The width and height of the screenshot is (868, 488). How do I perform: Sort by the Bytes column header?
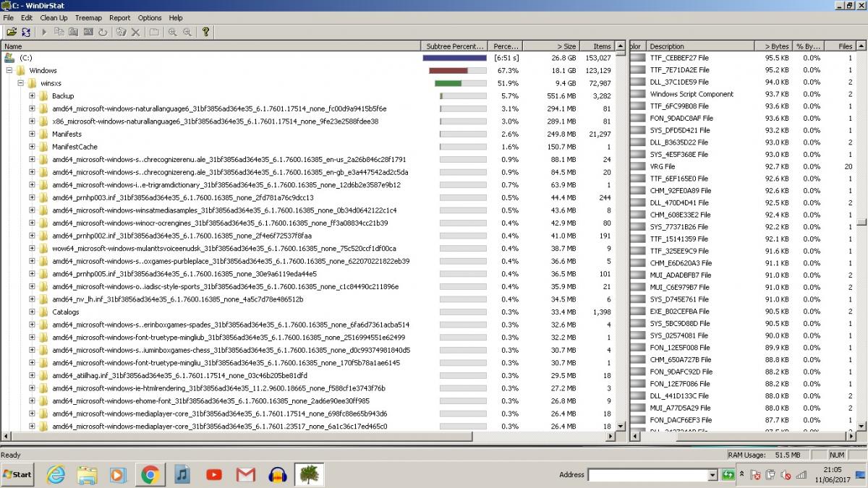coord(774,46)
